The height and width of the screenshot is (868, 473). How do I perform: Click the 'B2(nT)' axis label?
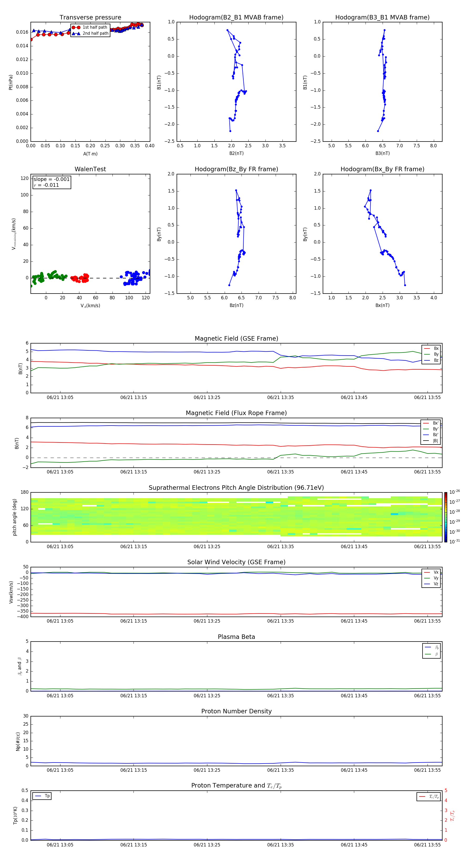tap(236, 153)
